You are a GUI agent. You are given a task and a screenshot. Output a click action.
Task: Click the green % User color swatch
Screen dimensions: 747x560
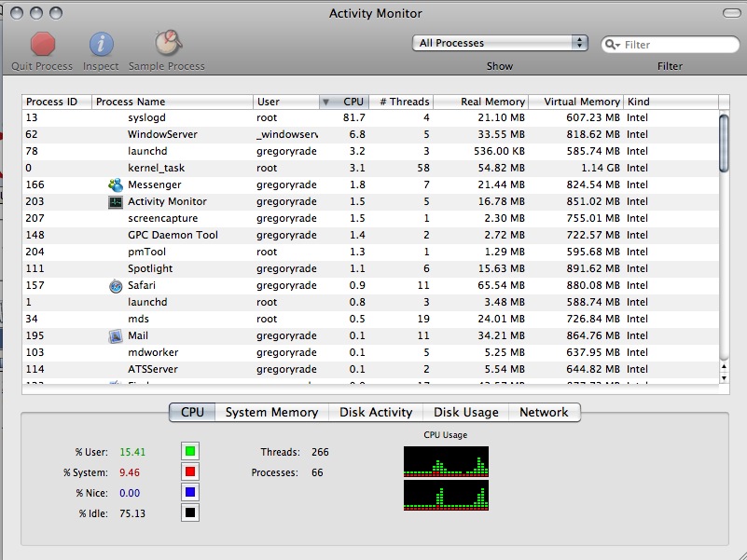point(190,451)
